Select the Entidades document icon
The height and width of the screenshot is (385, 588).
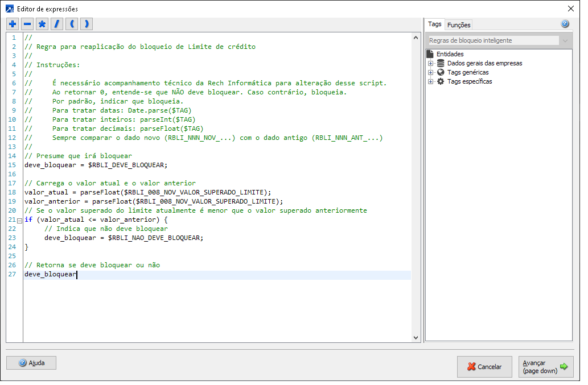(x=430, y=54)
